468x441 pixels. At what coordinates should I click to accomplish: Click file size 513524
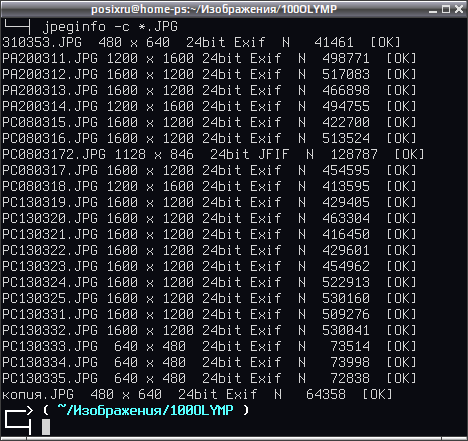[346, 138]
